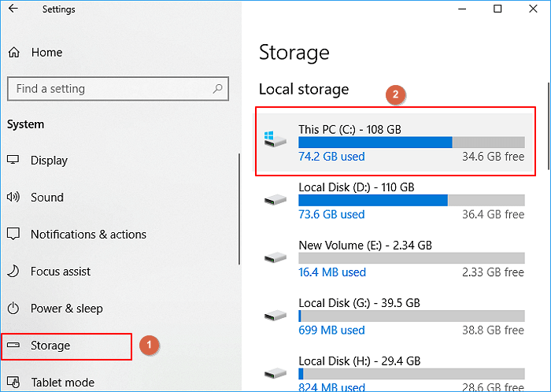The height and width of the screenshot is (392, 551).
Task: Click the Notifications & actions icon
Action: [x=13, y=235]
